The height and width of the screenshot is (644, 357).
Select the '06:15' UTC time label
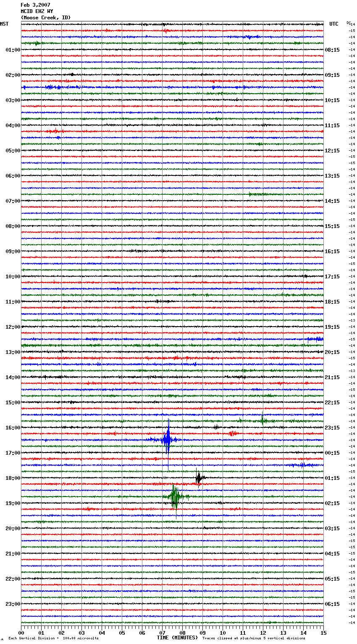coord(332,604)
